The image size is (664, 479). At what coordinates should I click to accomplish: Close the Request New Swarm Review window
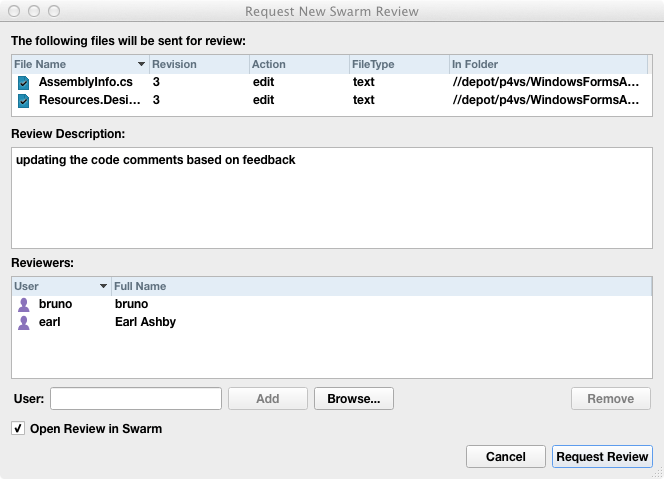(14, 11)
